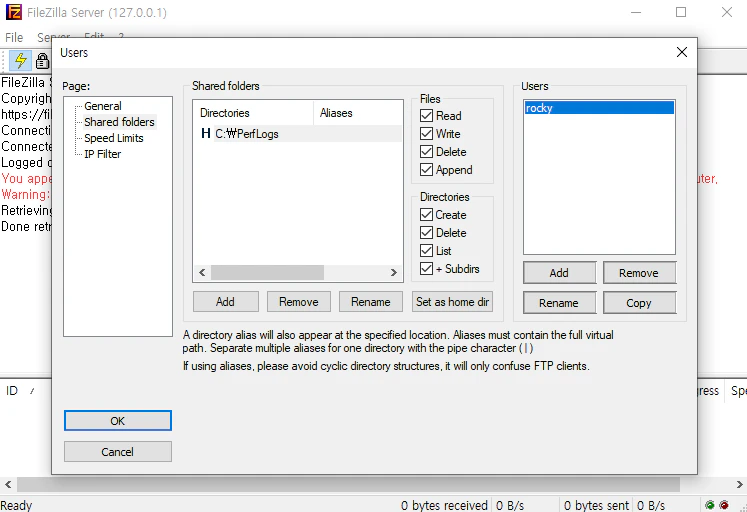Click the 0 bytes received status text
Screen dimensions: 747x512
click(444, 505)
